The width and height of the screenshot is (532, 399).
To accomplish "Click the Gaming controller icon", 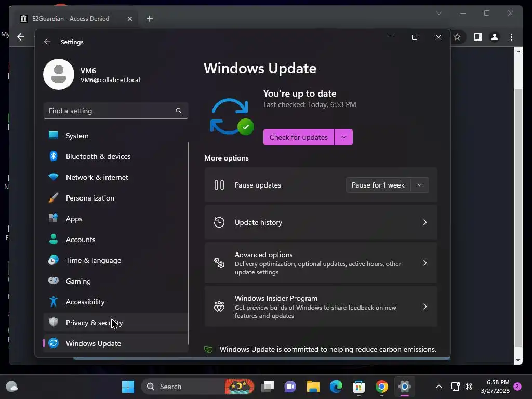I will (54, 281).
